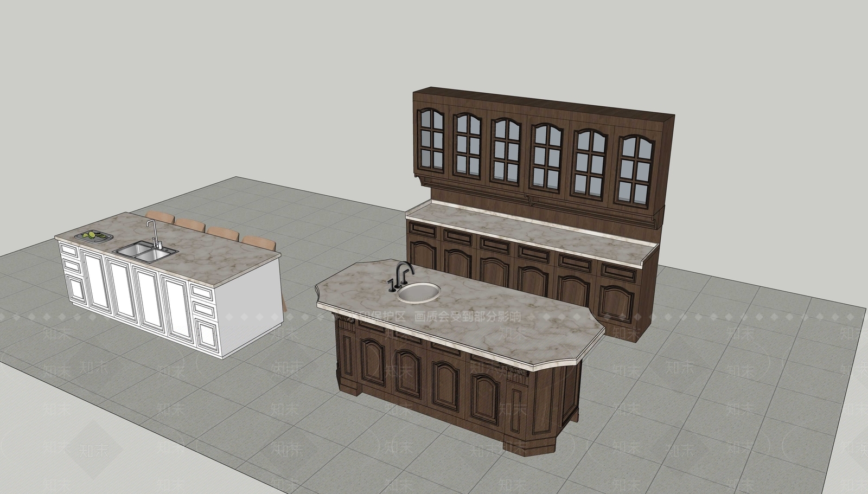Select the tray of limes on white island
The image size is (868, 494).
(x=94, y=236)
